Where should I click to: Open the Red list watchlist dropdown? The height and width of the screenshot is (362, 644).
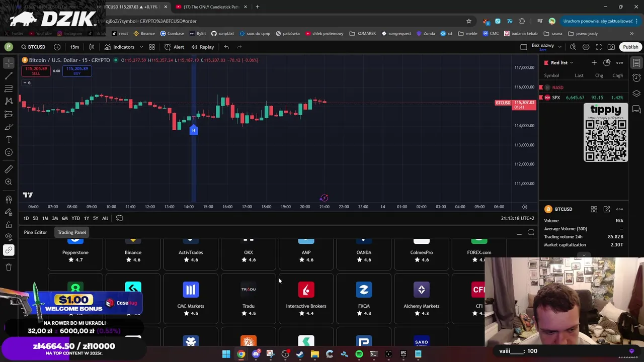pyautogui.click(x=558, y=63)
